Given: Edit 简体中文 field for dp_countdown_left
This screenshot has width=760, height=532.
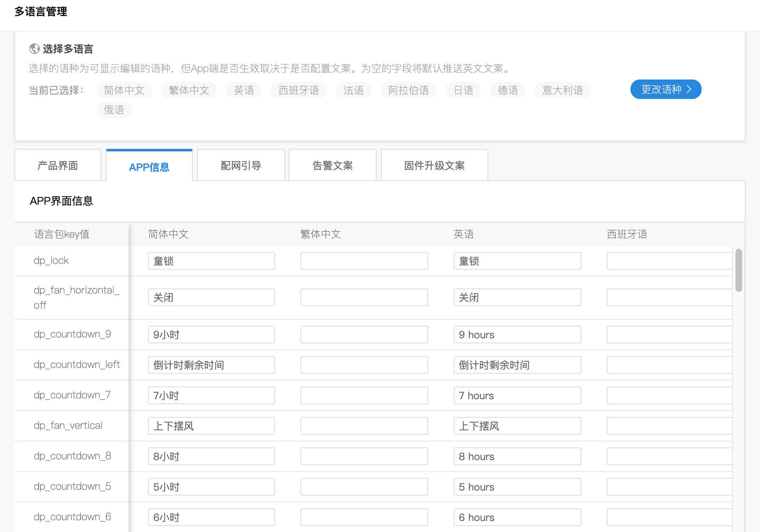Looking at the screenshot, I should tap(212, 365).
